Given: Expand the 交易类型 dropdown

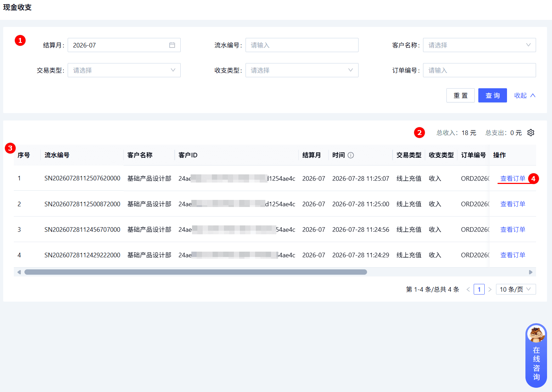Looking at the screenshot, I should [x=124, y=70].
